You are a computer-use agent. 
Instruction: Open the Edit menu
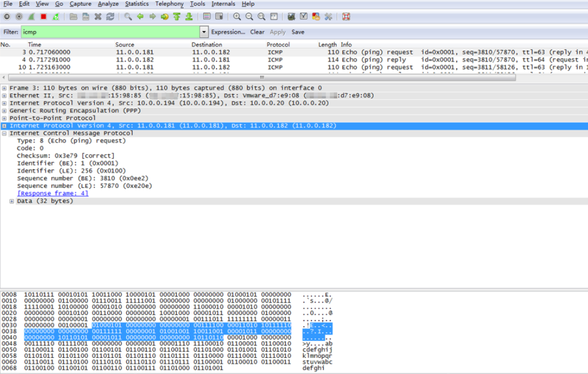24,4
